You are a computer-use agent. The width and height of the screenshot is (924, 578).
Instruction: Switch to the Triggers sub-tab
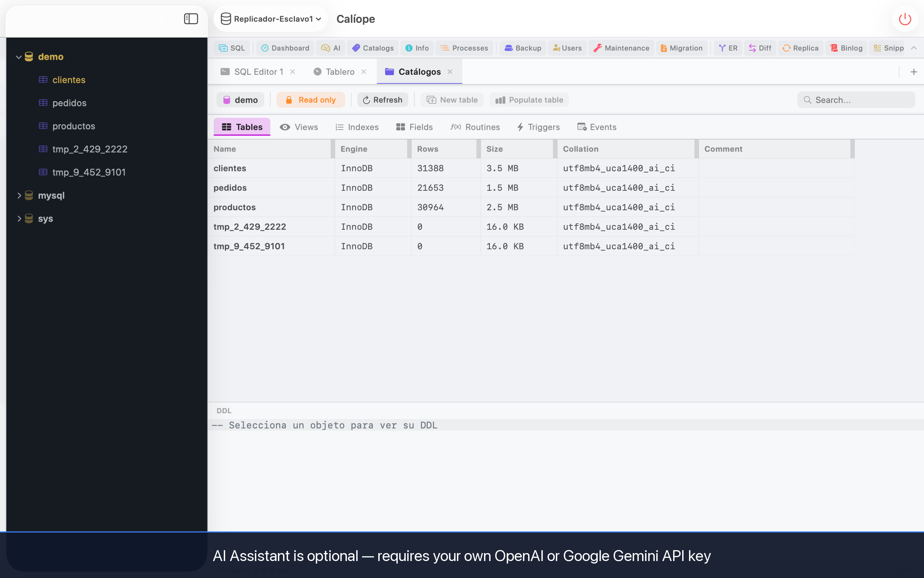coord(538,127)
